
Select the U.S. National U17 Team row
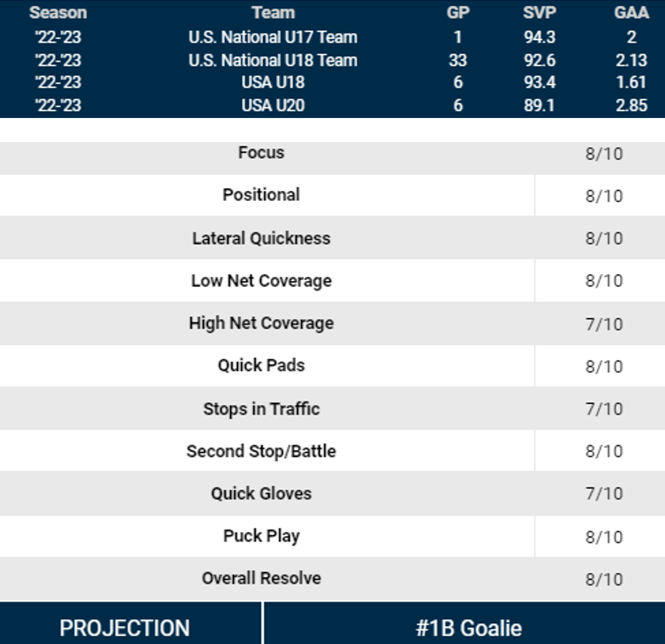pos(273,37)
